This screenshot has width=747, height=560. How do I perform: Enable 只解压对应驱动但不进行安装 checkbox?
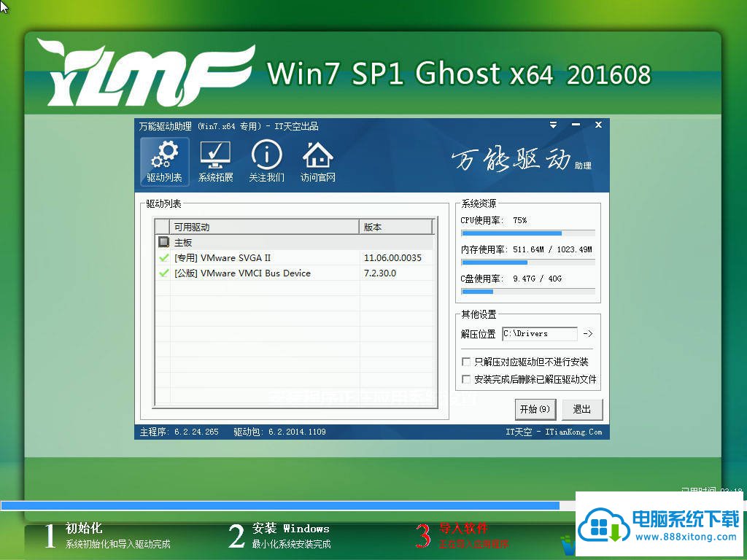click(x=466, y=362)
